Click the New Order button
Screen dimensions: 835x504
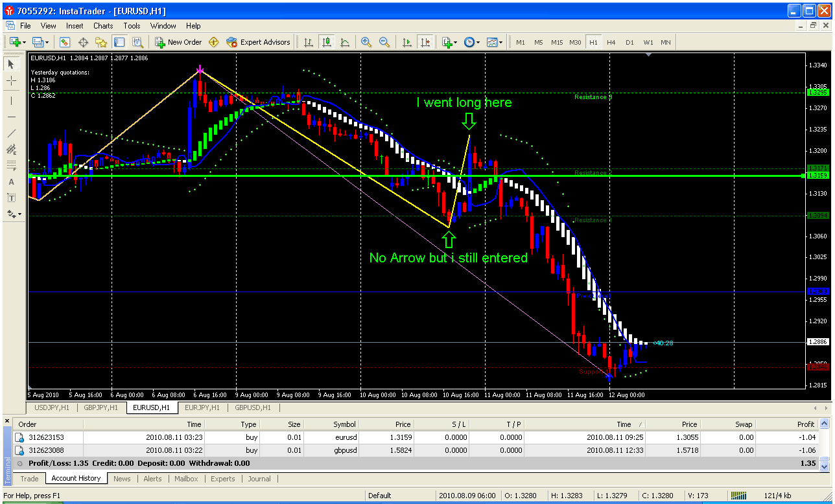click(178, 42)
